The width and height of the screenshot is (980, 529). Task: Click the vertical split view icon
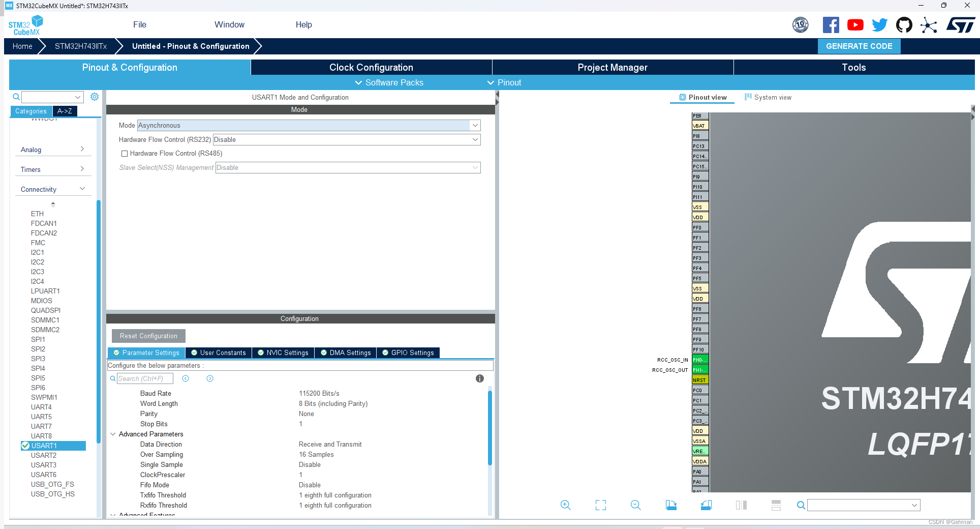point(741,505)
